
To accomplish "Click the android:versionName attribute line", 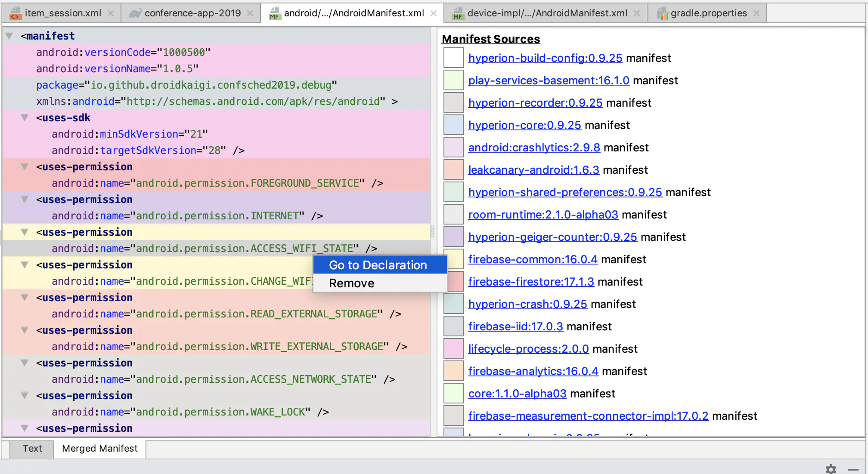I will pyautogui.click(x=117, y=69).
